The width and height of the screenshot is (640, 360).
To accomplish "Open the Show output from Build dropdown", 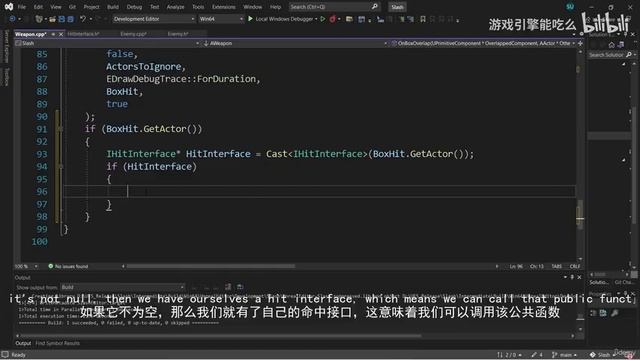I will tap(122, 287).
